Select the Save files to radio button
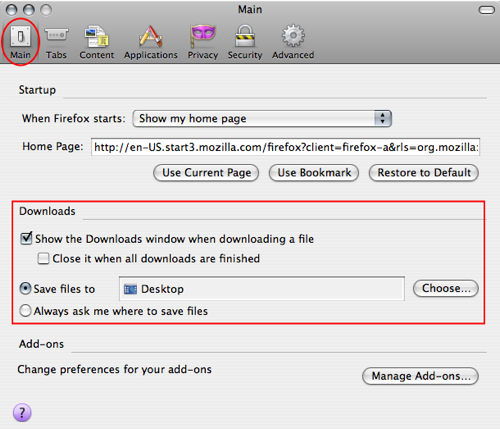Screen dimensions: 500x429 (26, 289)
